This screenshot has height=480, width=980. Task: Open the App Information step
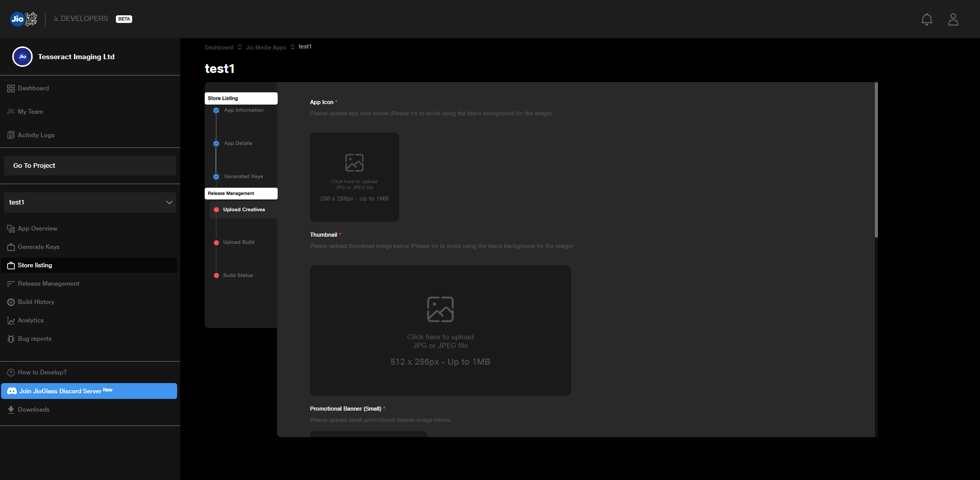[243, 110]
